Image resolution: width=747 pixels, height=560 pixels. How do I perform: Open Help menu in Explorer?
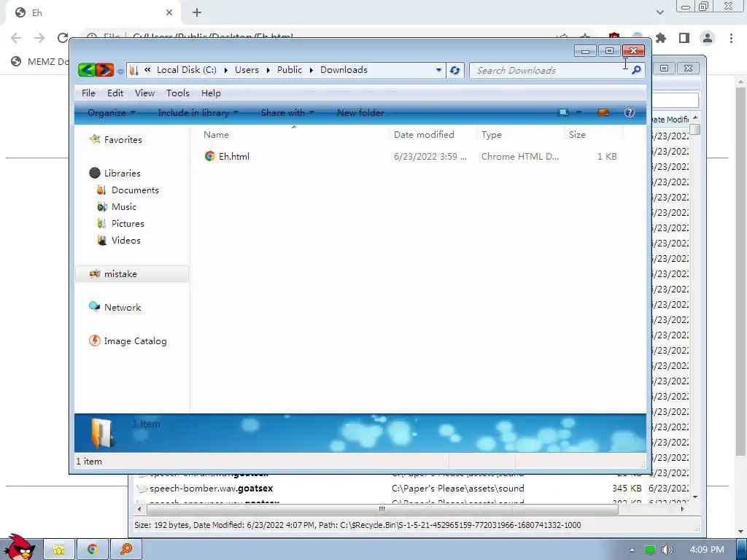click(211, 93)
